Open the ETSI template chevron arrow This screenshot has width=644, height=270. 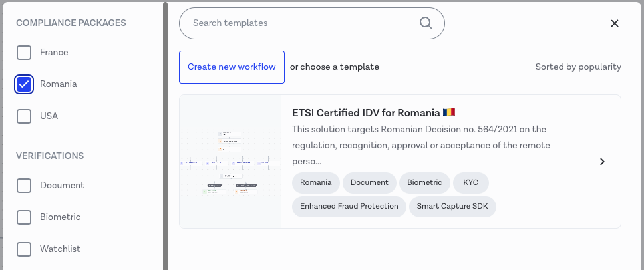coord(602,162)
